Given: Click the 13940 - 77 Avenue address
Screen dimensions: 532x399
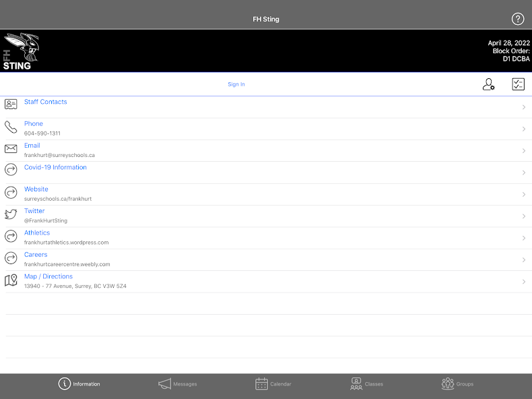Looking at the screenshot, I should coord(75,286).
